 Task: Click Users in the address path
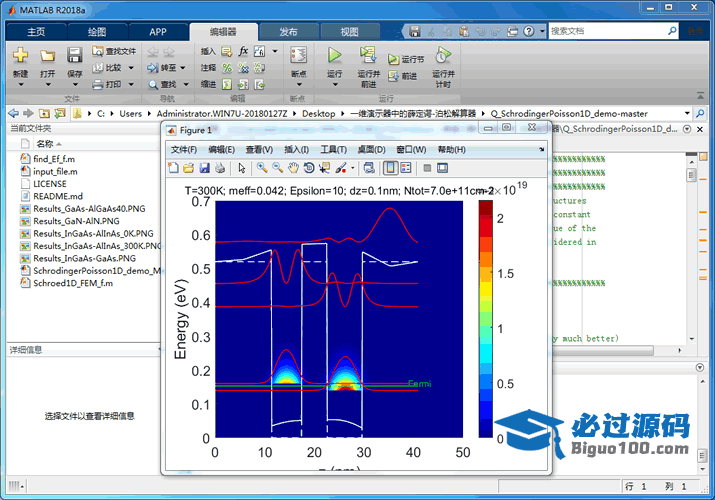coord(130,113)
